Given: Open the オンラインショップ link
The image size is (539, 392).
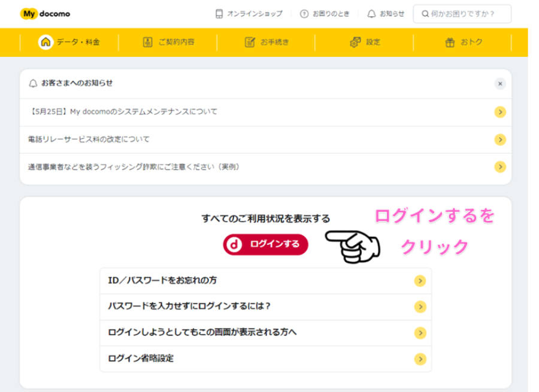Looking at the screenshot, I should coord(249,14).
